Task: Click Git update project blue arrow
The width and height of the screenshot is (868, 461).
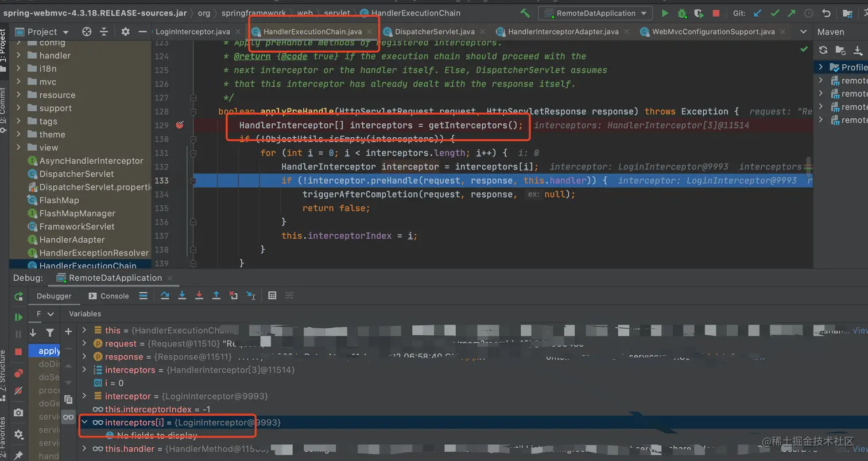Action: point(758,13)
